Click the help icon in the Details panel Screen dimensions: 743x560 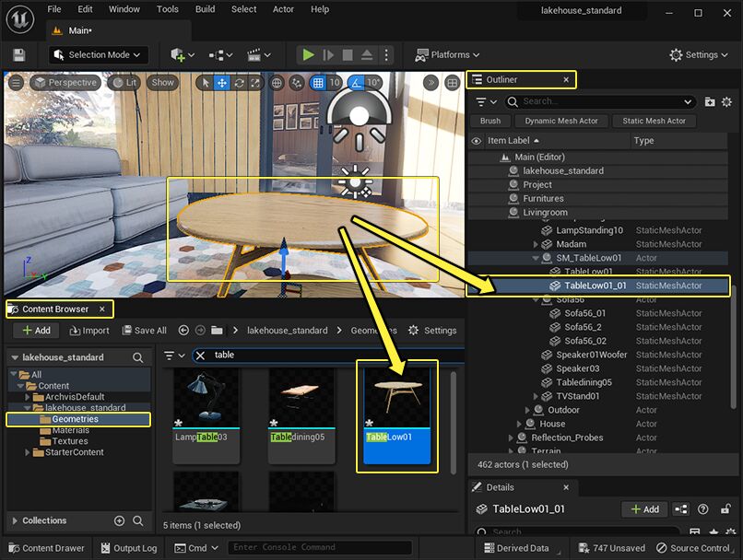[x=703, y=509]
